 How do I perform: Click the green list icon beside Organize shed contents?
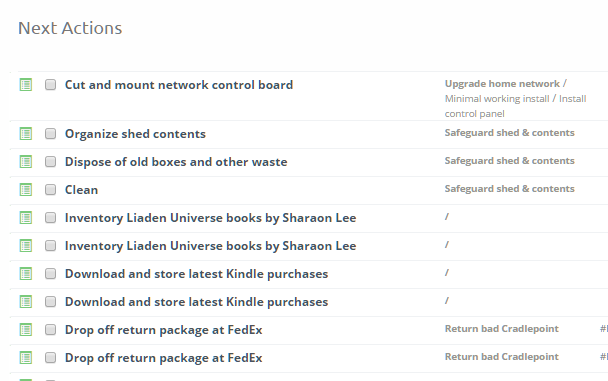pos(26,134)
